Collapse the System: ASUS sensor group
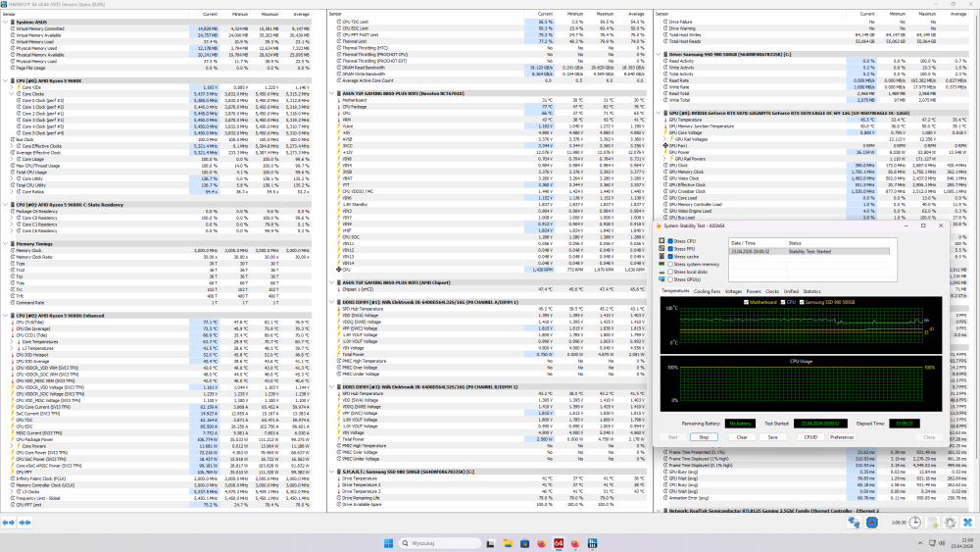Screen dimensions: 980x552 coord(6,22)
